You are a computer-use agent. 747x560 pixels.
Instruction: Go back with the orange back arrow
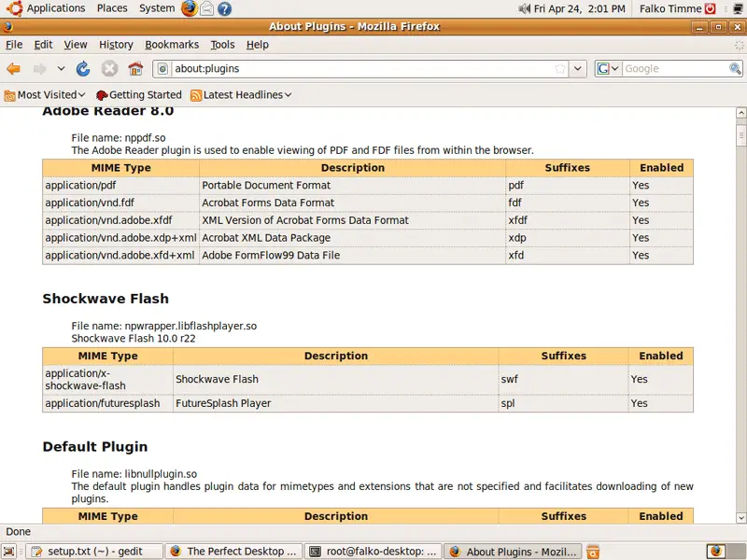(13, 69)
